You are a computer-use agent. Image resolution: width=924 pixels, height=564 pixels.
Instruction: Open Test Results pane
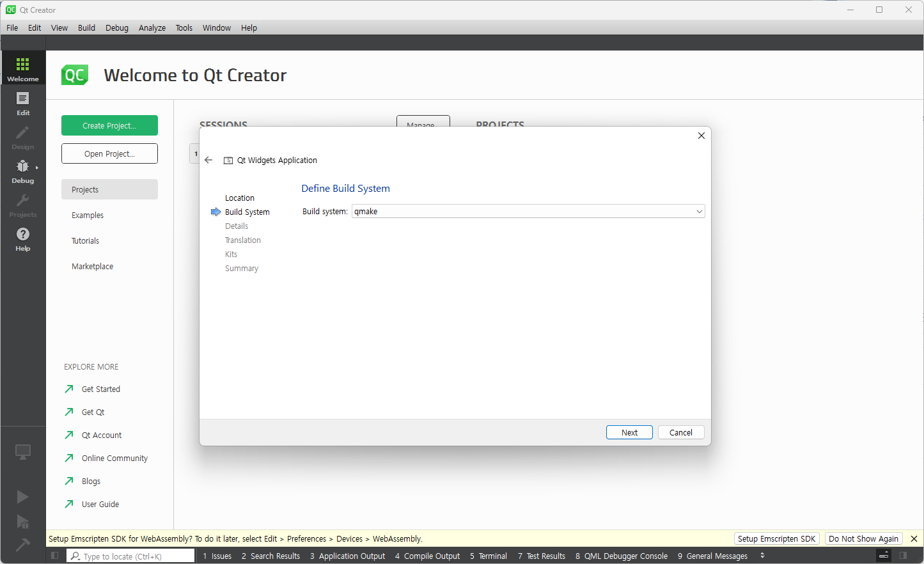542,556
